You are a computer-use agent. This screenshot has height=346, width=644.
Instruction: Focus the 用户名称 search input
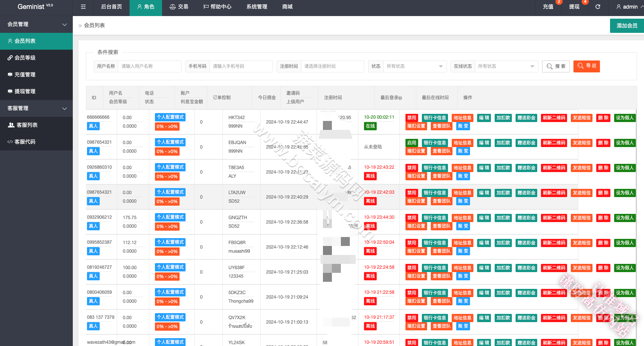tap(149, 66)
